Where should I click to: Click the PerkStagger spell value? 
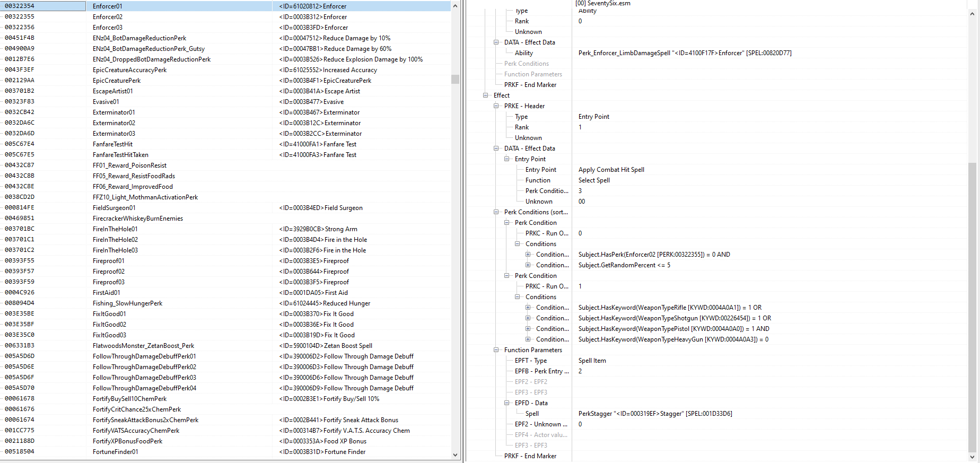coord(655,414)
